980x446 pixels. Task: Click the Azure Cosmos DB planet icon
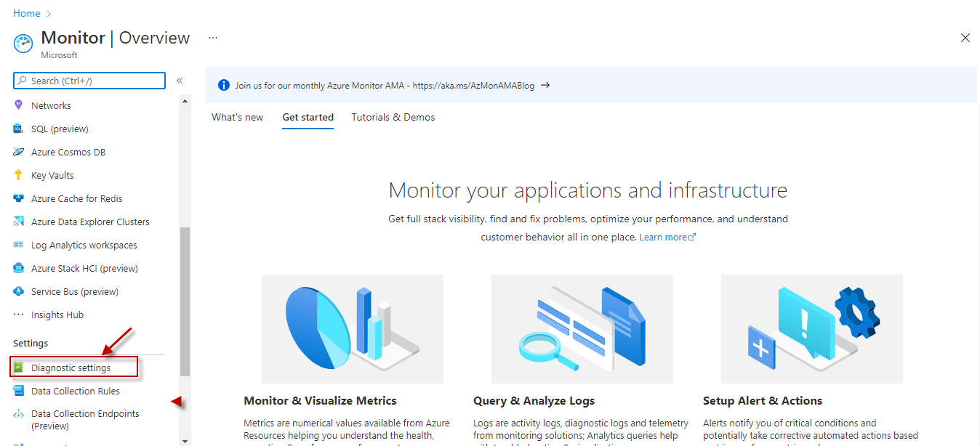[x=19, y=152]
